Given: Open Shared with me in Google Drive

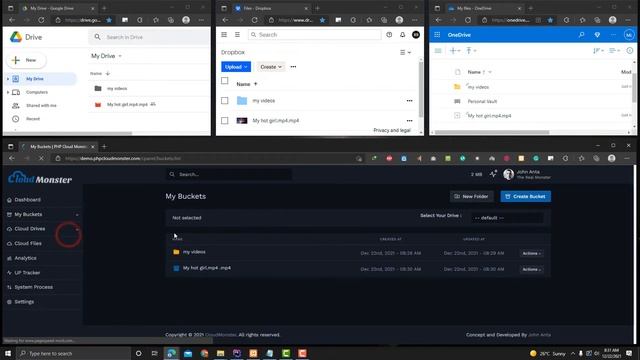Looking at the screenshot, I should click(41, 105).
